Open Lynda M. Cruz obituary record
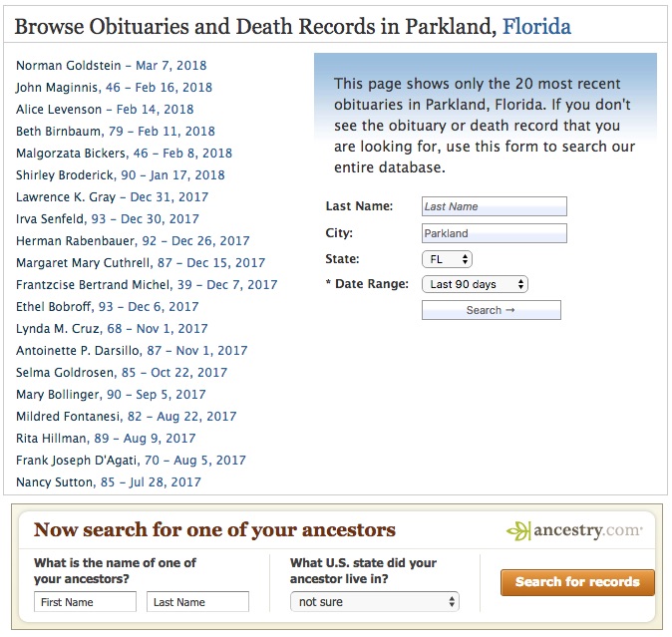This screenshot has width=672, height=637. [112, 328]
